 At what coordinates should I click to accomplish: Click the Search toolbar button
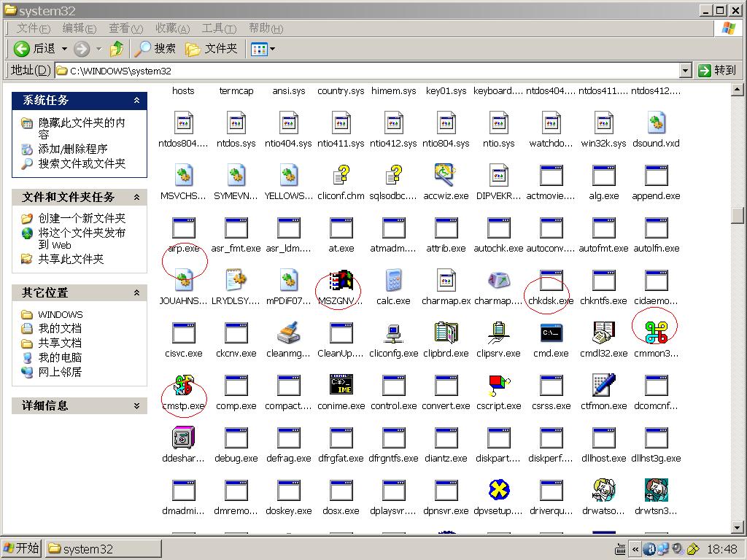(155, 49)
